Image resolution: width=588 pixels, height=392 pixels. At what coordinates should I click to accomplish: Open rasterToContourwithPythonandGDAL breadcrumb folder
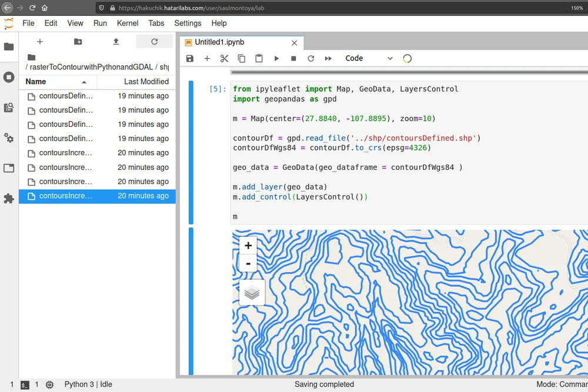[x=91, y=67]
